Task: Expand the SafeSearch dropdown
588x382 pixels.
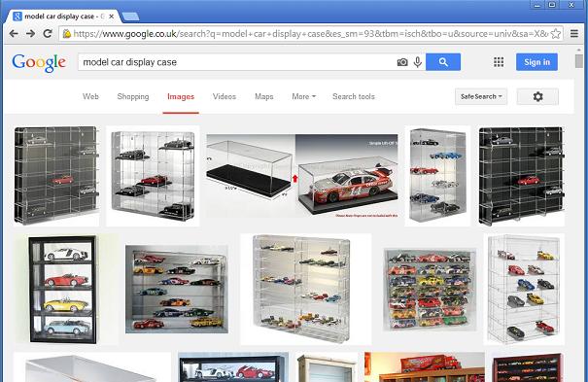Action: click(481, 97)
